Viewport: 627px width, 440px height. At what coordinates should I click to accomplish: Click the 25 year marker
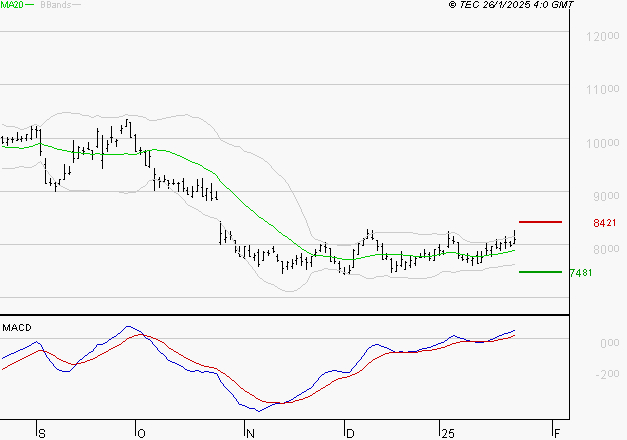(x=448, y=434)
